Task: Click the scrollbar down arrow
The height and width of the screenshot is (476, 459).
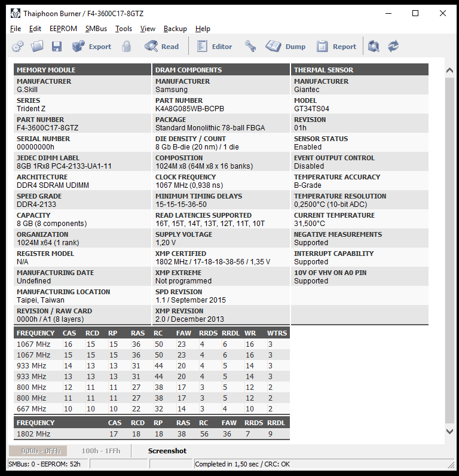Action: [x=449, y=431]
